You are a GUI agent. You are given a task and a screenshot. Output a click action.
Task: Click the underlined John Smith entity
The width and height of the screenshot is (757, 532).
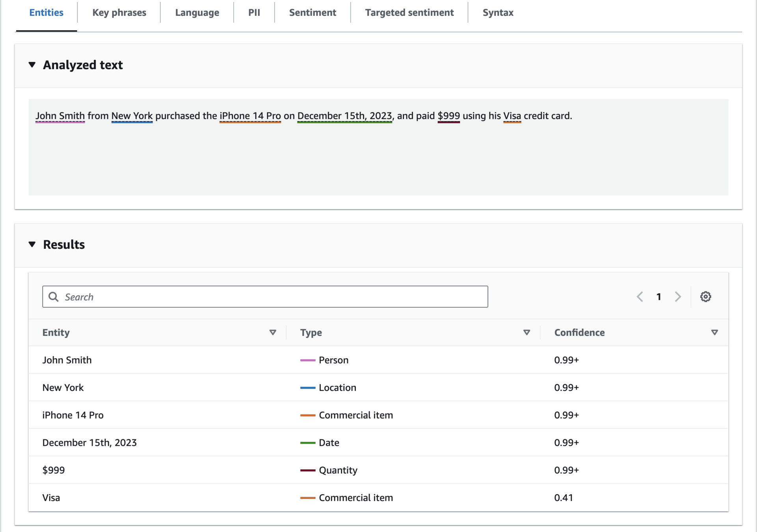coord(60,116)
